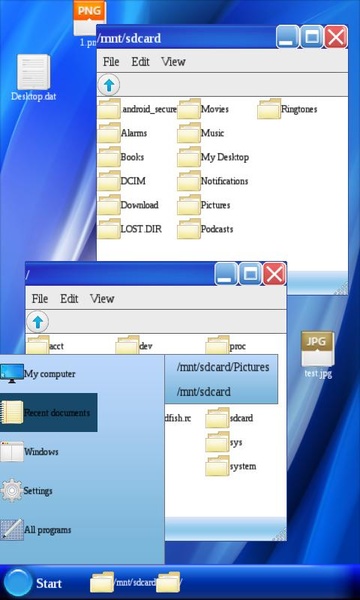Open Edit menu in the / window

(x=69, y=298)
